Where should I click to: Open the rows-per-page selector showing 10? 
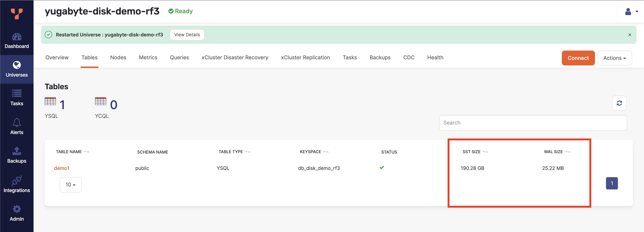pos(70,185)
